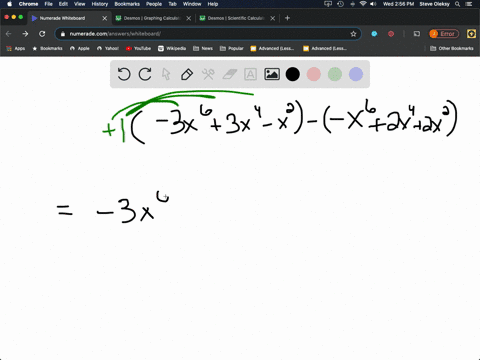The image size is (480, 360).
Task: Bookmark this page with star icon
Action: (353, 34)
